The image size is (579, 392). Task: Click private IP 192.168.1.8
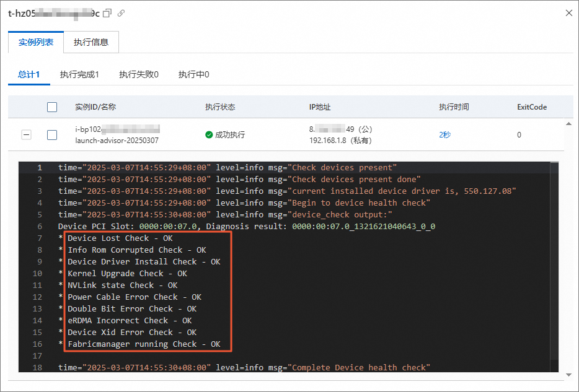coord(328,141)
